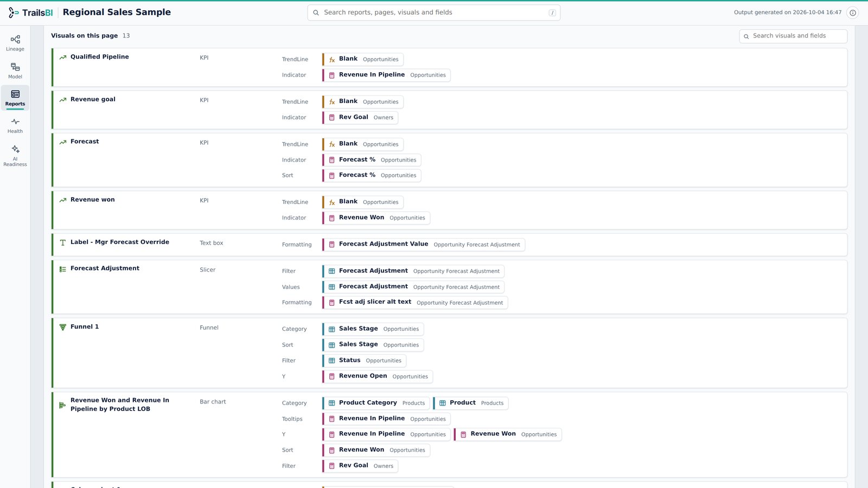The width and height of the screenshot is (868, 488).
Task: Click the text box icon of Label - Mgr Forecast Override
Action: coord(63,242)
